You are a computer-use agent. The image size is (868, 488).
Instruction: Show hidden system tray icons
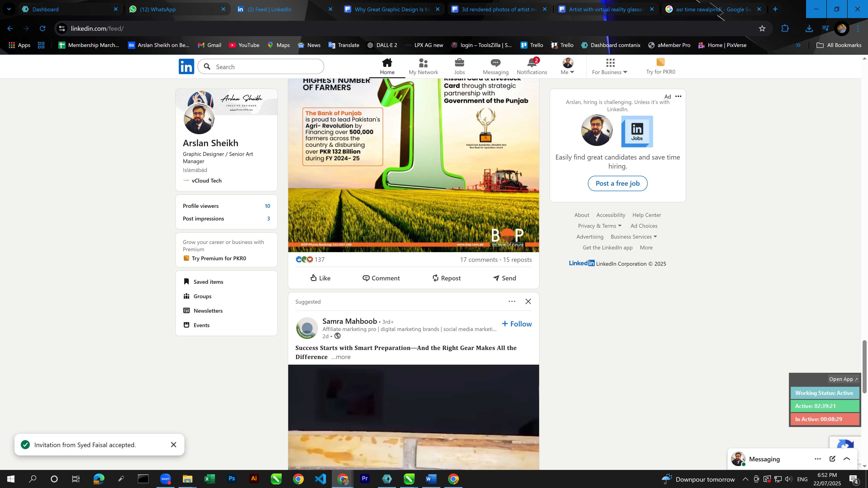[x=745, y=479]
